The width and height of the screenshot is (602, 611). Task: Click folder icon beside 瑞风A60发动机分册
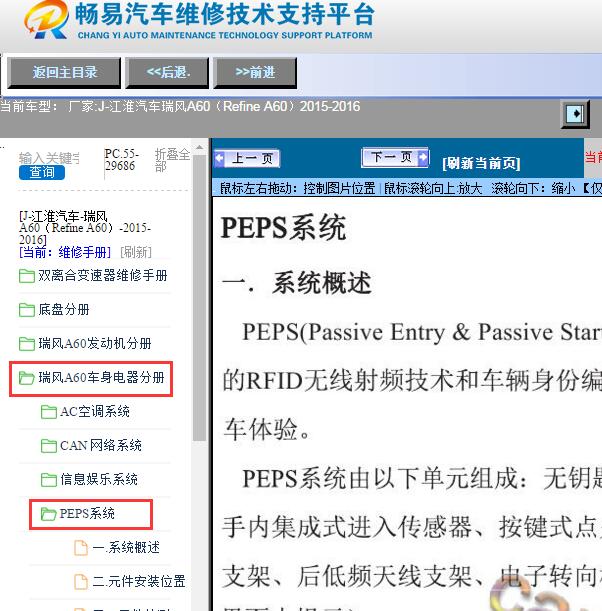[x=26, y=344]
